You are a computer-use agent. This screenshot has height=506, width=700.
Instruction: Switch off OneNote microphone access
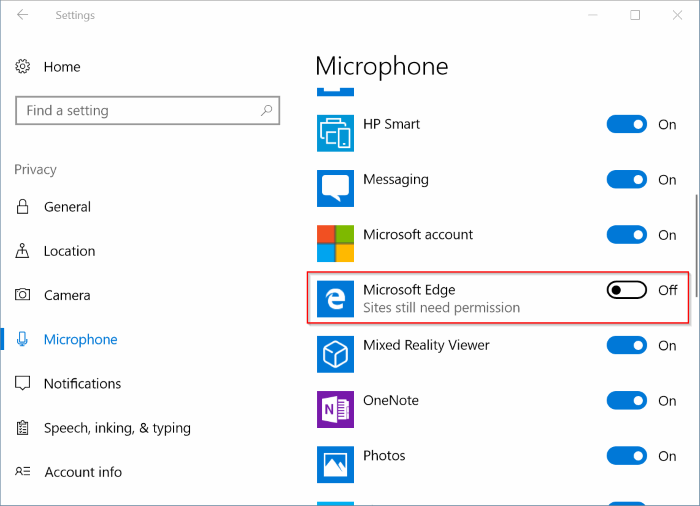coord(626,401)
